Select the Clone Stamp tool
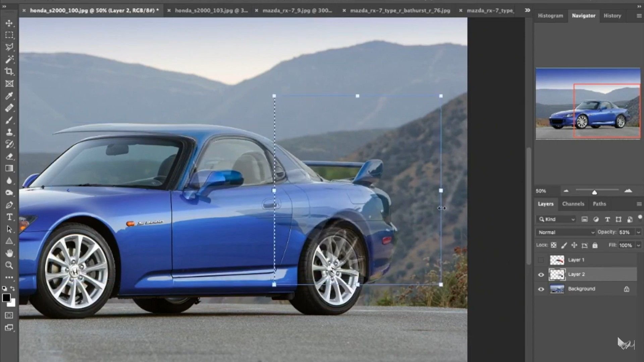Screen dimensions: 644x362 (x=9, y=132)
